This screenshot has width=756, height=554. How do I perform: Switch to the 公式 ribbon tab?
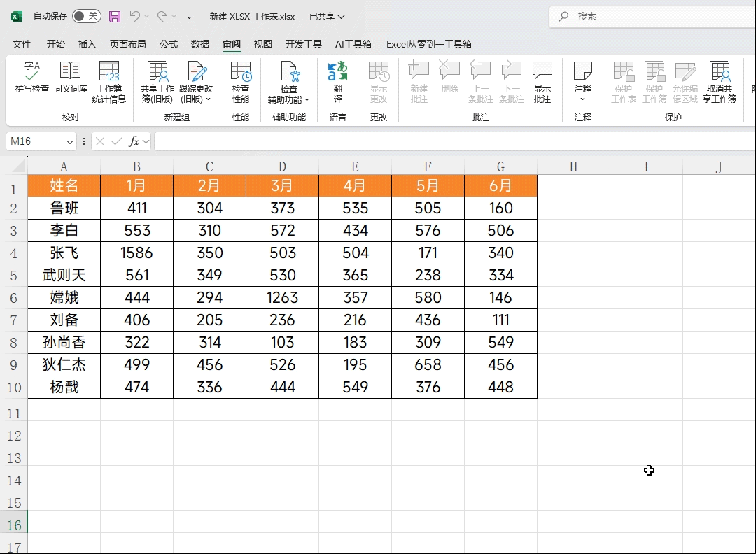pos(169,44)
